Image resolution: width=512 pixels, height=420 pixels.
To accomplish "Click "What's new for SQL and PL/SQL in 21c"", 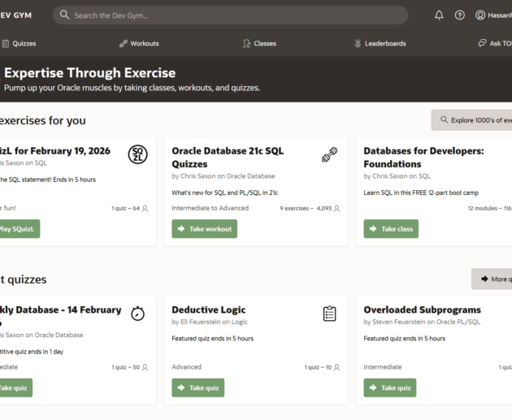I will (224, 193).
